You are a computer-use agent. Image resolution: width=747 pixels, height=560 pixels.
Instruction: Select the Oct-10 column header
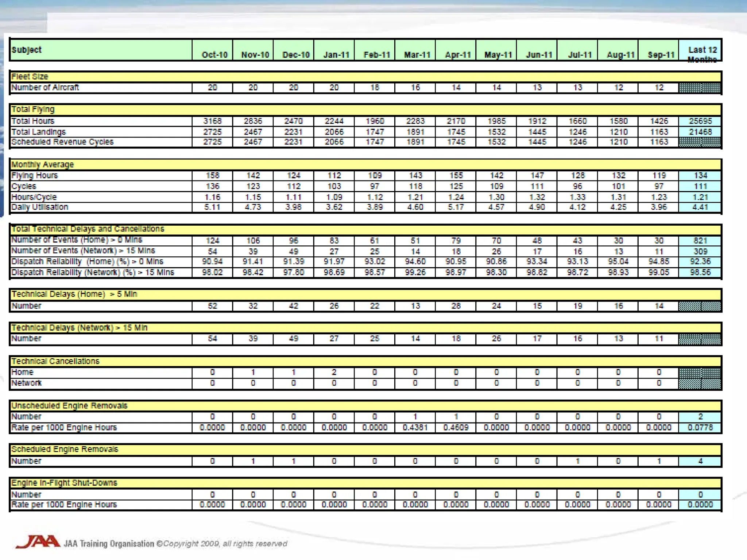[214, 55]
